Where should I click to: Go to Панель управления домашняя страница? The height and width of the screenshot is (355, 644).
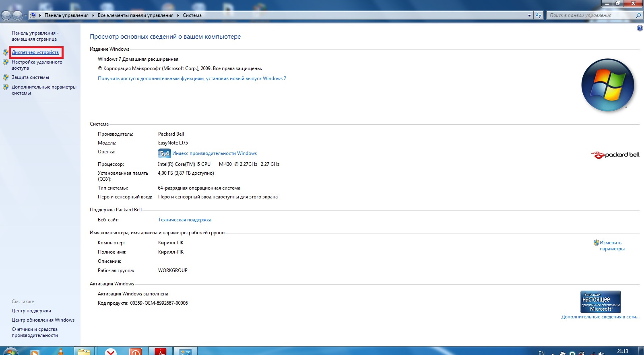[35, 36]
